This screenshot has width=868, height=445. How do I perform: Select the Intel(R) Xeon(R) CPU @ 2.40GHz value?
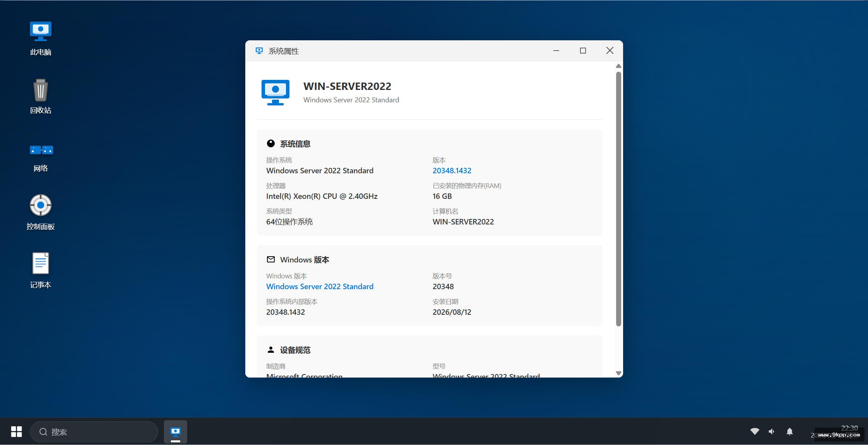(322, 196)
